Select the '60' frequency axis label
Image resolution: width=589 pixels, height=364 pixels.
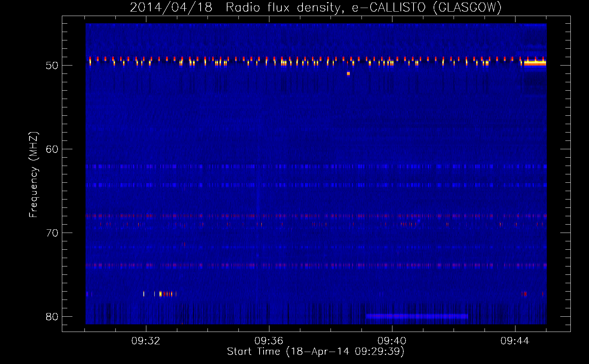pos(52,149)
